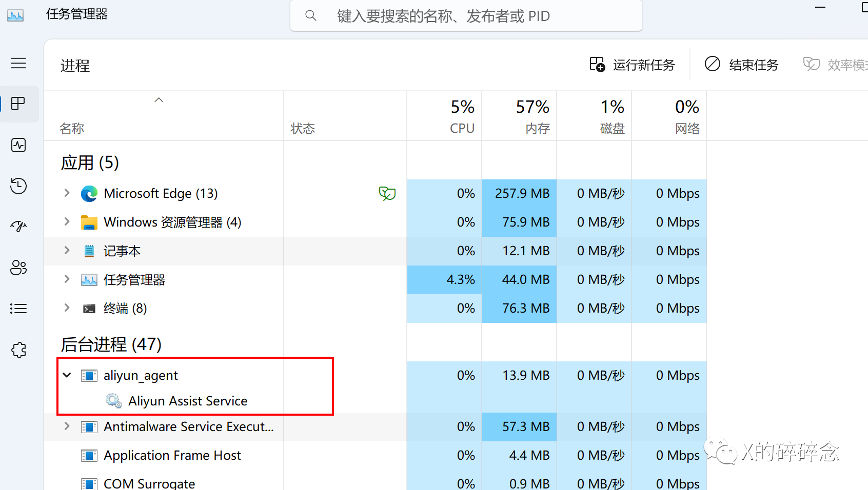Expand Antimalware Service Executable group
The width and height of the screenshot is (868, 490).
(x=67, y=426)
